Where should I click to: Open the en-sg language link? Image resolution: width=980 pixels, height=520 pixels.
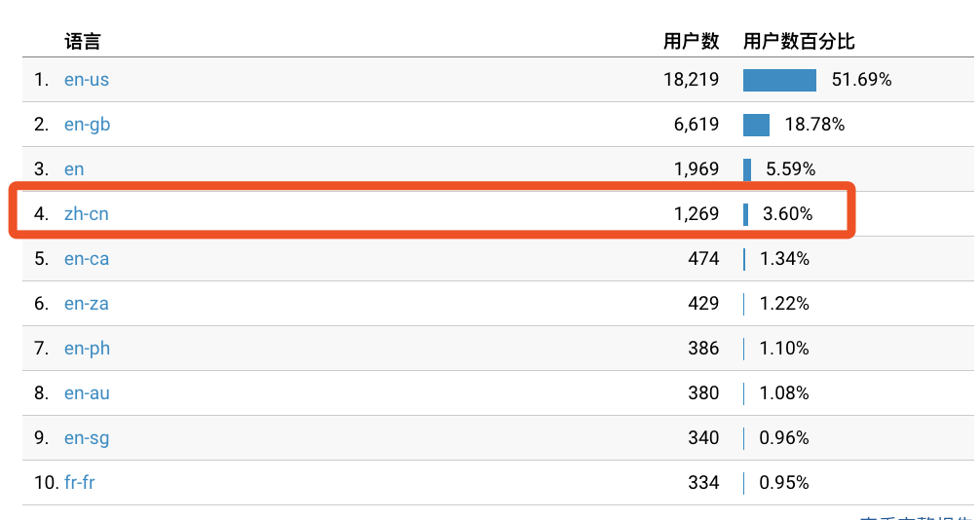87,439
